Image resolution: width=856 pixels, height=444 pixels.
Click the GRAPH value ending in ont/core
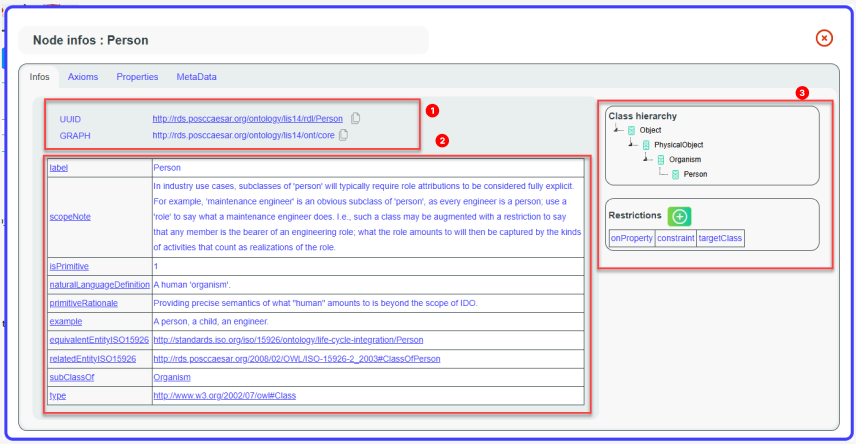pyautogui.click(x=243, y=135)
